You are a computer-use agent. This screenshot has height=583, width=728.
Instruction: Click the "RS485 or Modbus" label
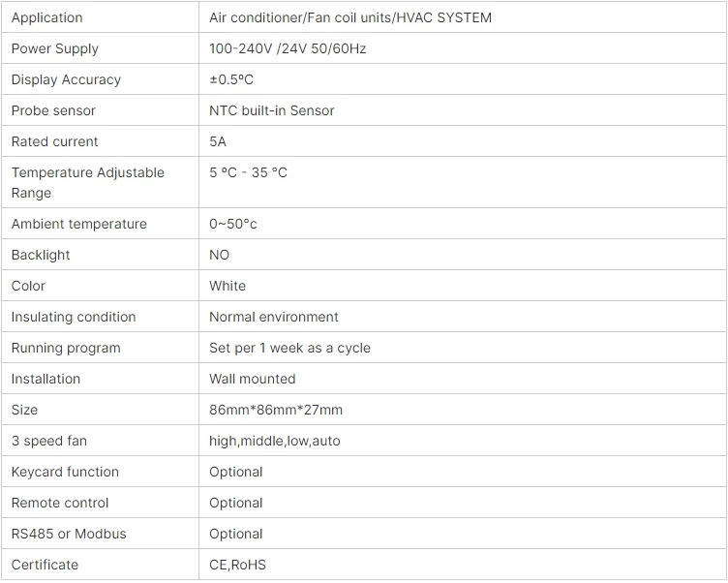pyautogui.click(x=69, y=534)
